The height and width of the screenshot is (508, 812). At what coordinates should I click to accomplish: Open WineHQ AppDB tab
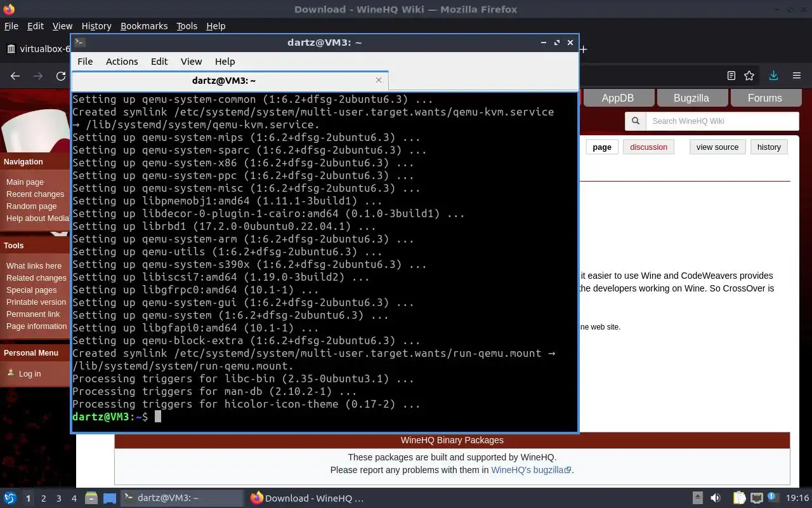617,98
